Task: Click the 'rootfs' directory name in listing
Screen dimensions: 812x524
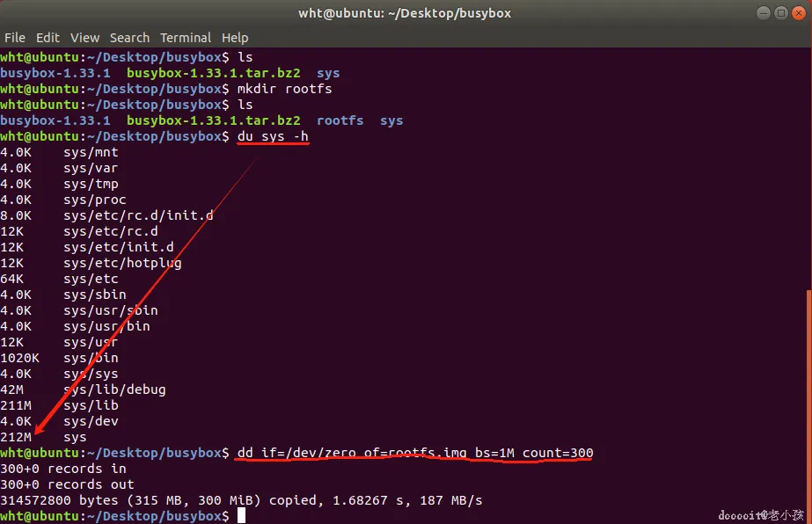Action: pos(340,120)
